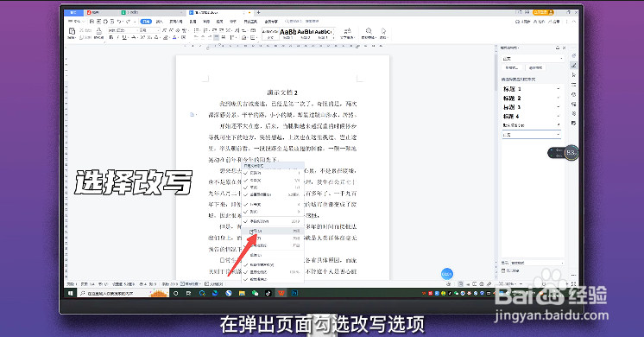Click the Cut scissors icon
The height and width of the screenshot is (337, 644).
81,30
